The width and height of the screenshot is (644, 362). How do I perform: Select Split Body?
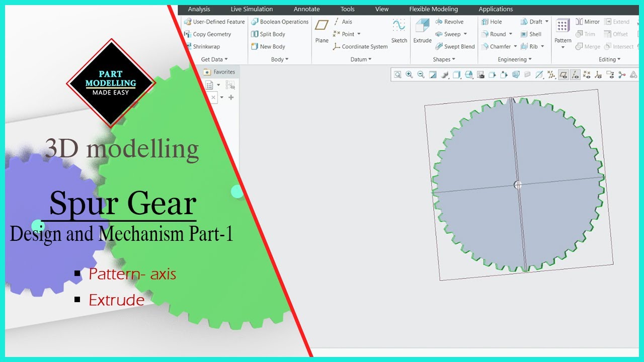pyautogui.click(x=268, y=34)
